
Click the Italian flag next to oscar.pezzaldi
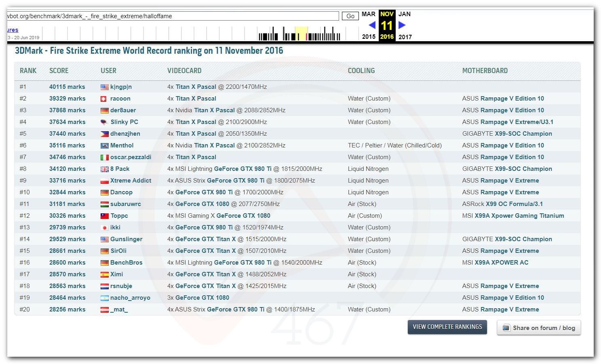[105, 157]
